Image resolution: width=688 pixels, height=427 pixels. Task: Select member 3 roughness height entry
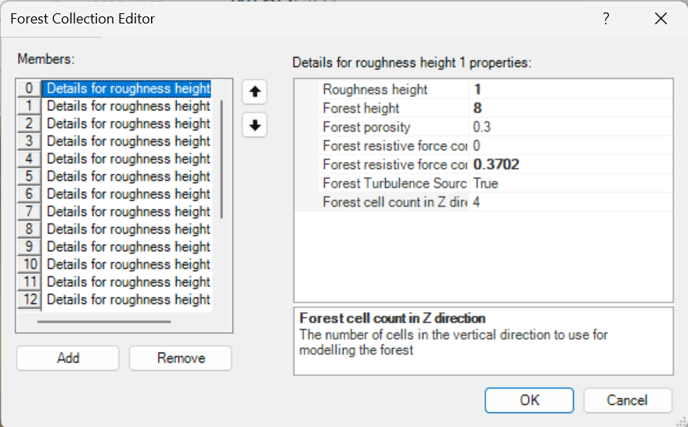(128, 141)
